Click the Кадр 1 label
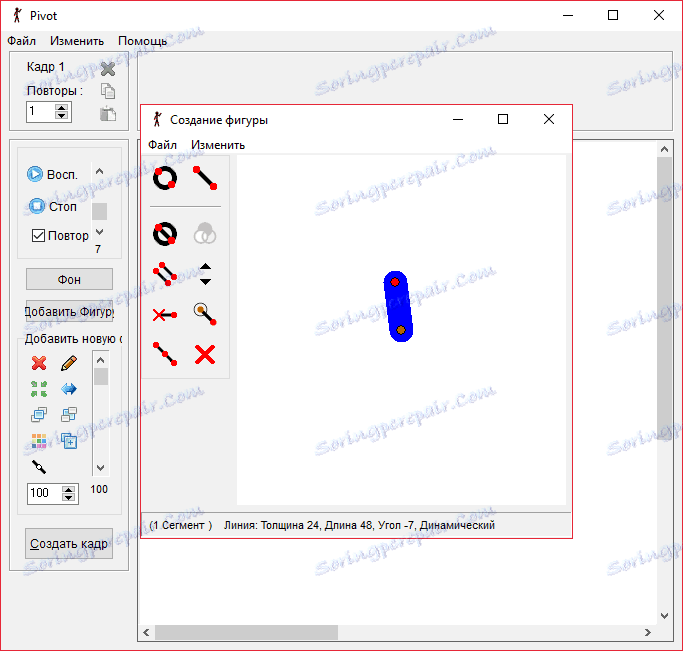The image size is (683, 651). (x=45, y=67)
